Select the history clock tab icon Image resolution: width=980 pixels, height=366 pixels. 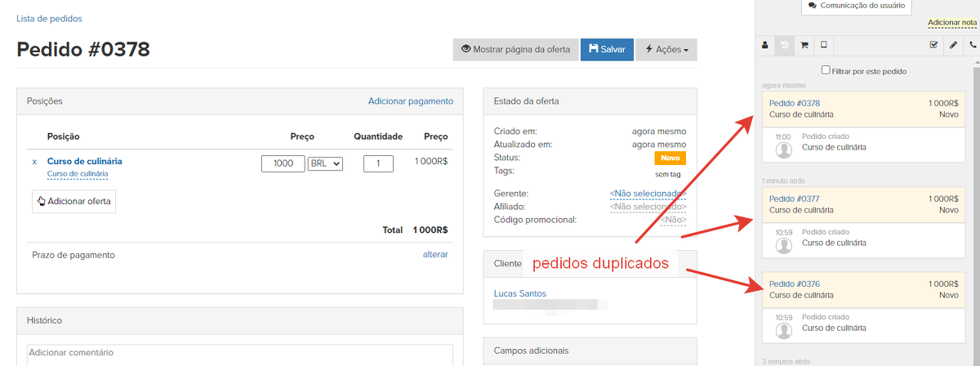[x=784, y=45]
